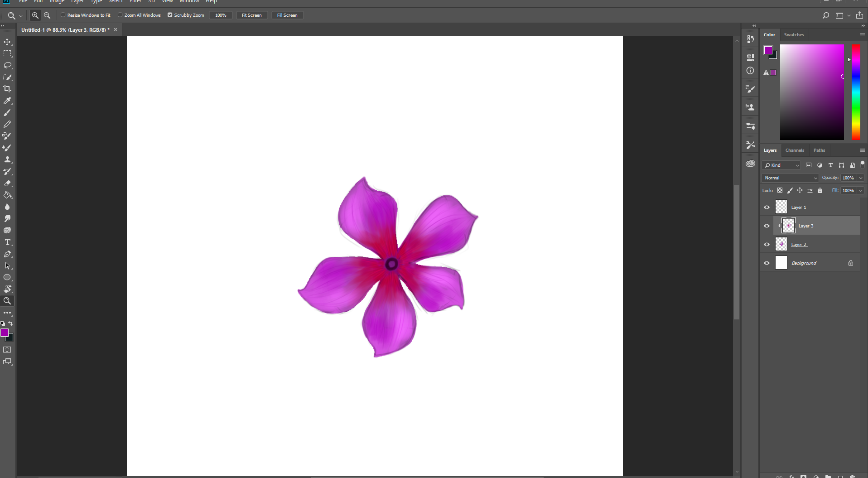Lock image pixels with brush icon
The image size is (868, 478).
[790, 190]
